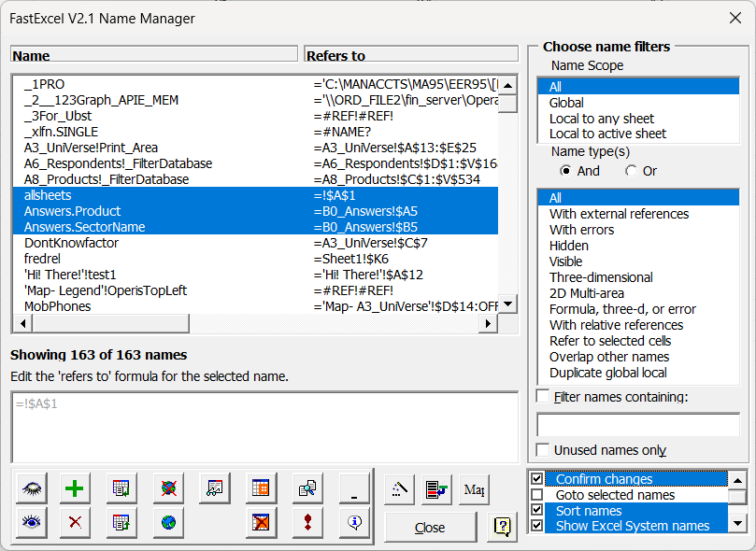Click the Name column header

[154, 54]
